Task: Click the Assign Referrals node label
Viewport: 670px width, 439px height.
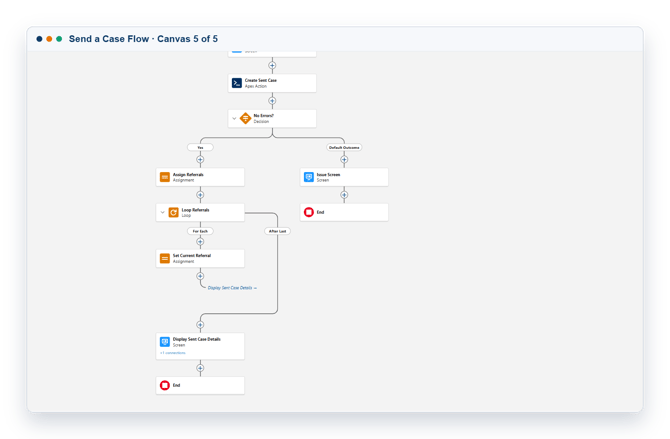Action: tap(188, 174)
